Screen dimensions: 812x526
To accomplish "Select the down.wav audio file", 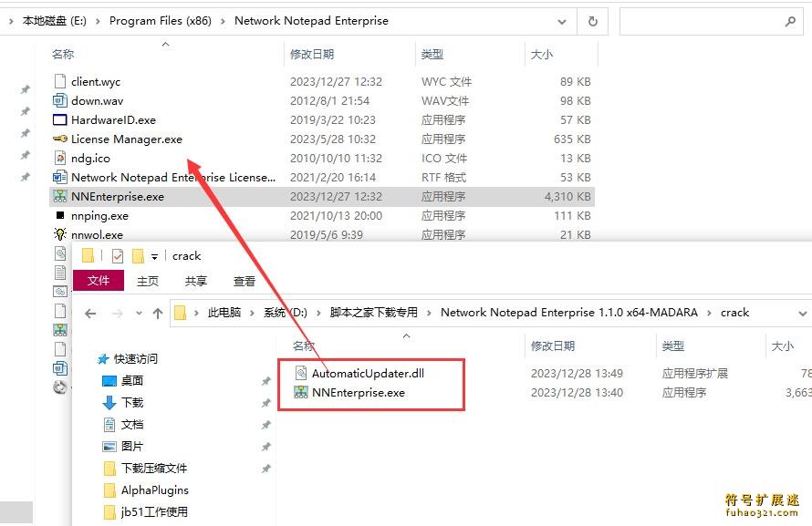I will (x=96, y=100).
